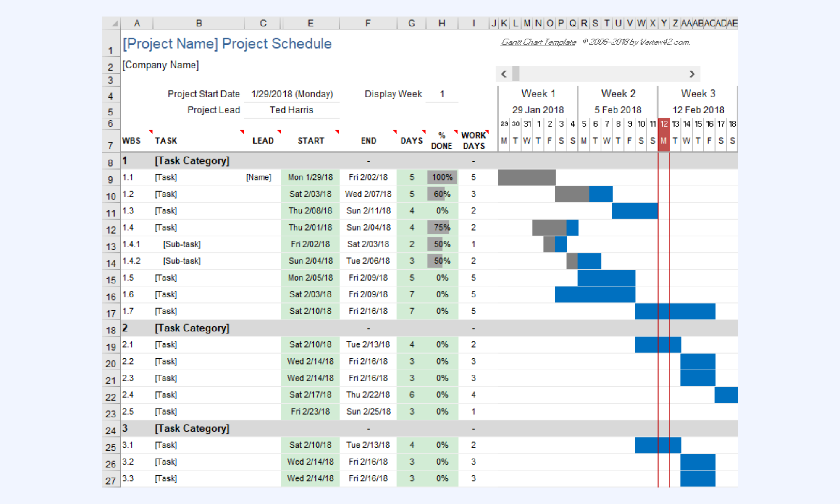Viewport: 840px width, 504px height.
Task: Select column header B
Action: pyautogui.click(x=199, y=23)
